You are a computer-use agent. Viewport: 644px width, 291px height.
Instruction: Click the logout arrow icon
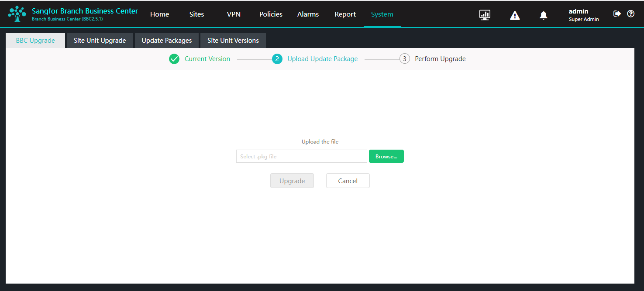(617, 14)
